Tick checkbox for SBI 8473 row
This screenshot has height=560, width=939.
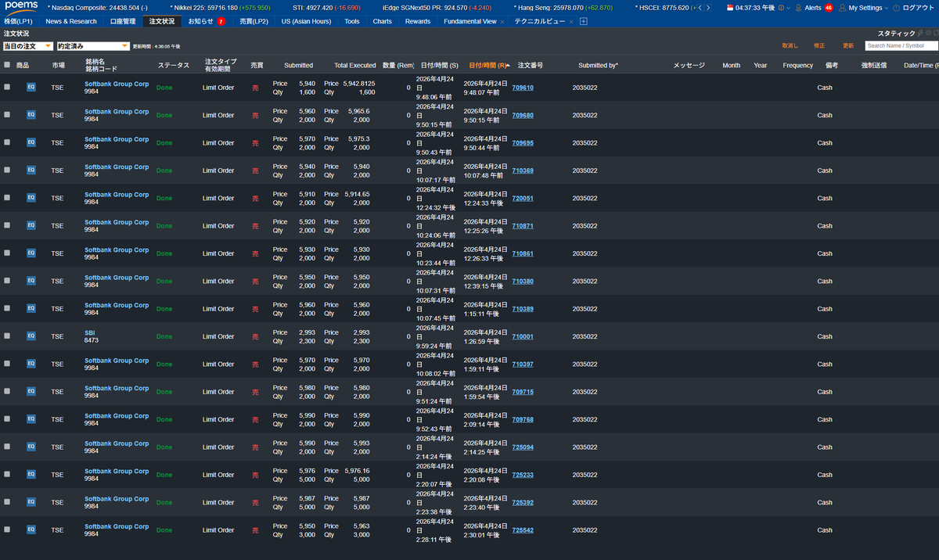(7, 336)
